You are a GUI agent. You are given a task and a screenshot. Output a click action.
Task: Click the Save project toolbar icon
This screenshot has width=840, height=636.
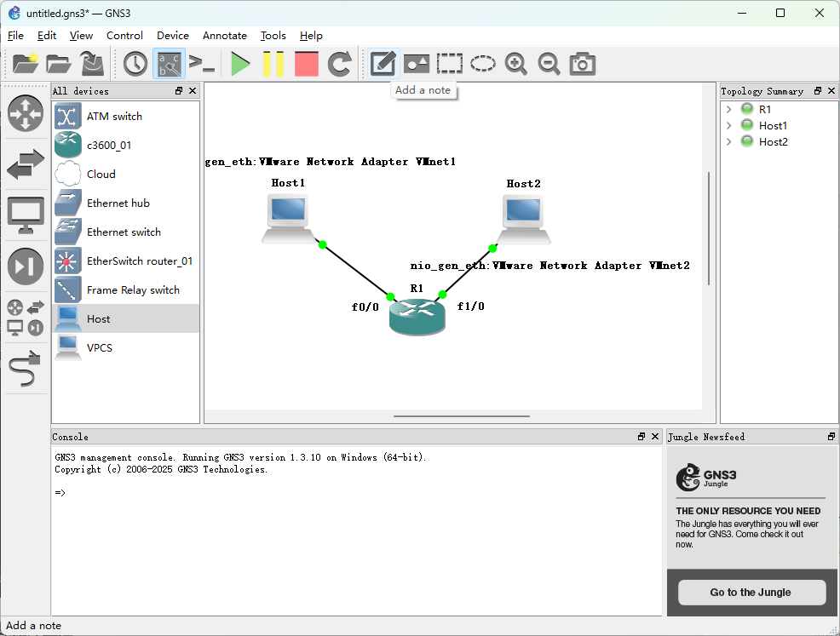92,64
